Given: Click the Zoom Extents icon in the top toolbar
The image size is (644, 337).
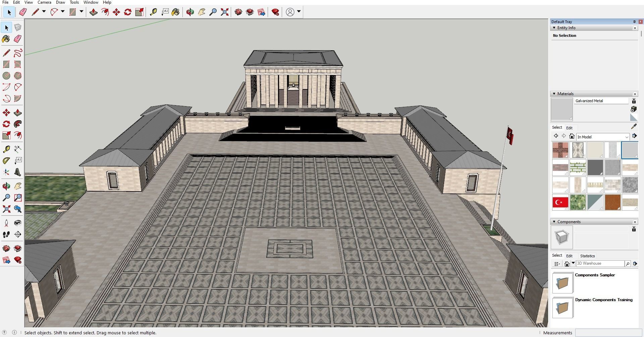Looking at the screenshot, I should (225, 12).
